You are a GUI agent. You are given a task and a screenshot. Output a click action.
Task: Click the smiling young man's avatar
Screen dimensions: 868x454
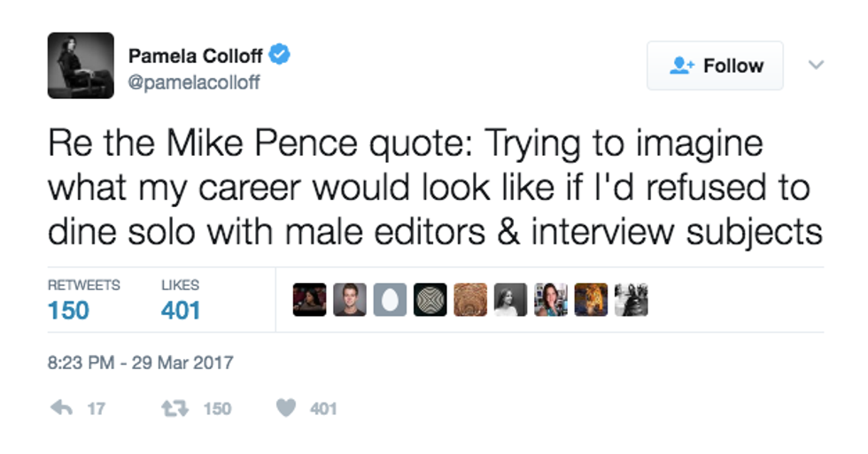[x=350, y=300]
